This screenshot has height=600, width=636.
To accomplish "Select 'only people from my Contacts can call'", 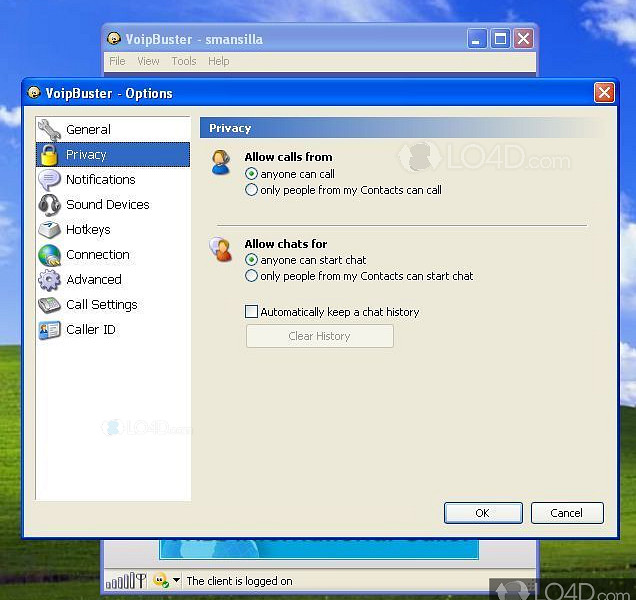I will point(251,190).
